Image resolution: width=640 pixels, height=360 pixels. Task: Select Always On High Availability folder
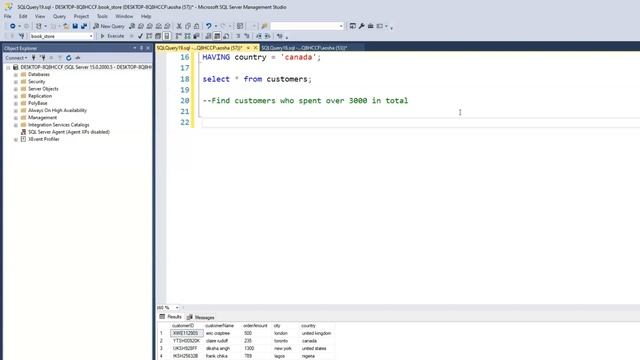pyautogui.click(x=57, y=110)
